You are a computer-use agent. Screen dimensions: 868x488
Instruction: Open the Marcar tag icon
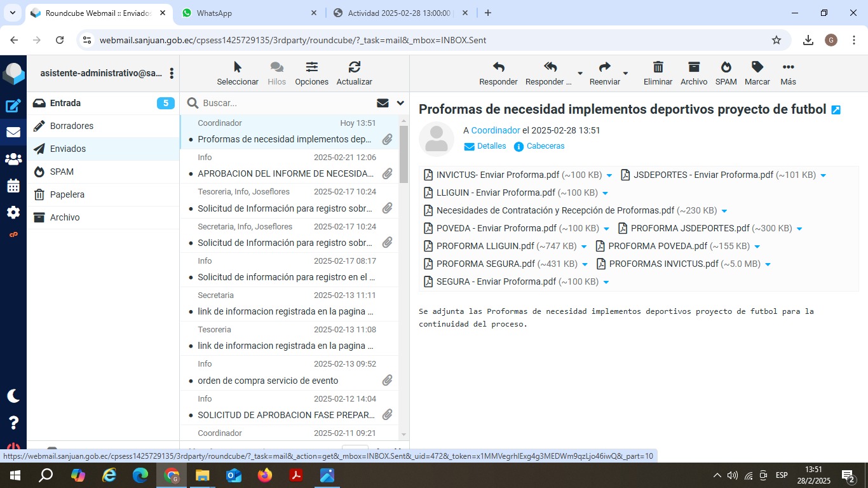point(757,67)
